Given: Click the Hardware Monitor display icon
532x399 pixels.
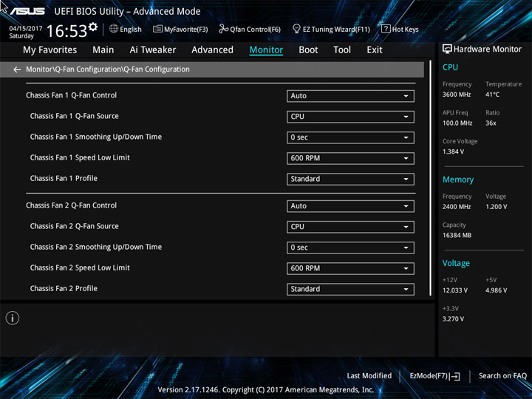Looking at the screenshot, I should [x=447, y=50].
